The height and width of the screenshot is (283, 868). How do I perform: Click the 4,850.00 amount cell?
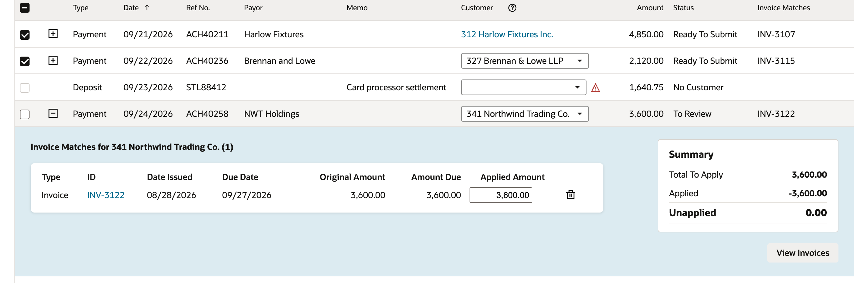click(646, 34)
